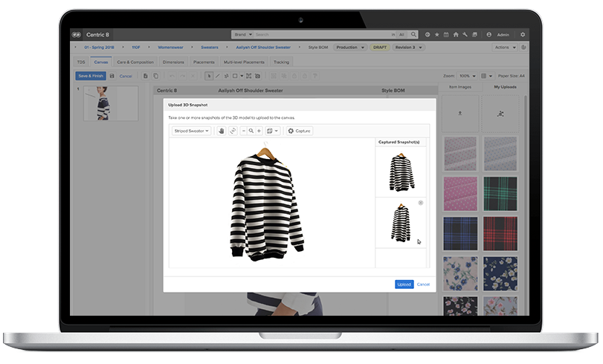
Task: Open the Striped Sweater dropdown
Action: point(191,131)
